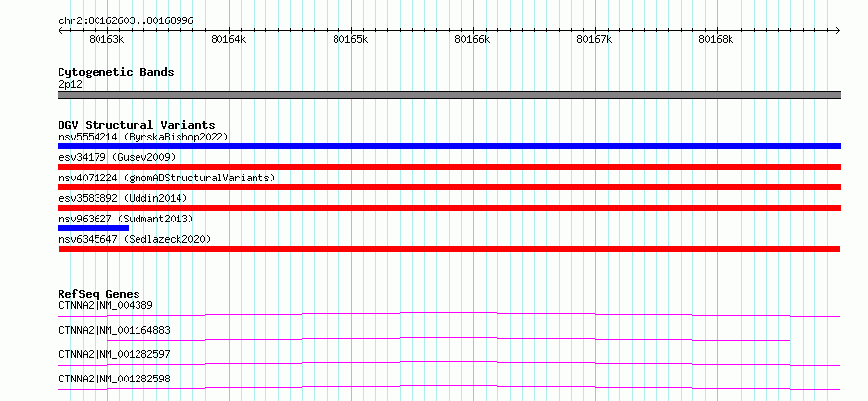Click the gray 2p12 cytogenetic band
Viewport: 868px width, 401px height.
449,95
